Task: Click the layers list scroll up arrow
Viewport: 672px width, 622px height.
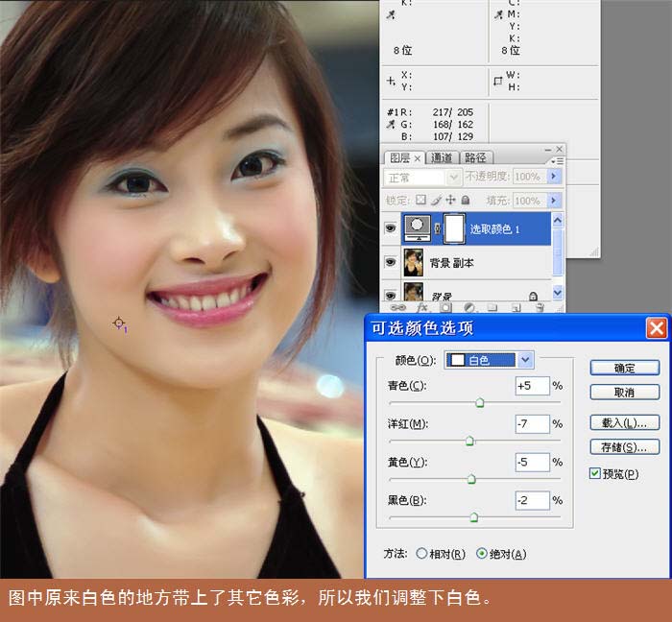Action: click(557, 220)
